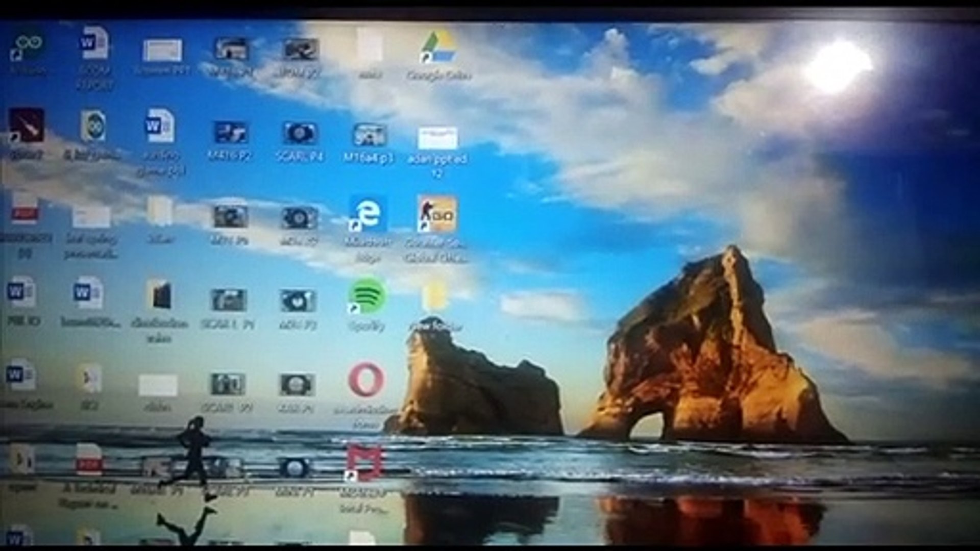Open the Screenshot thumbnail in top row
980x551 pixels.
point(162,51)
